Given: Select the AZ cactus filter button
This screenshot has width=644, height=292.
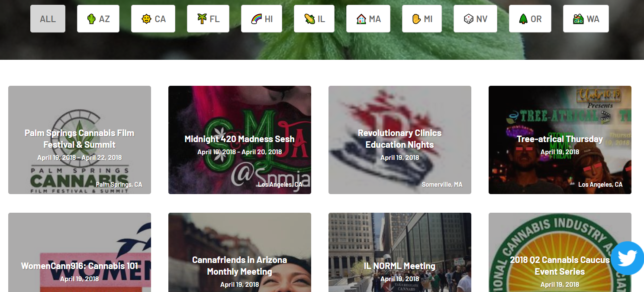Looking at the screenshot, I should click(x=98, y=19).
